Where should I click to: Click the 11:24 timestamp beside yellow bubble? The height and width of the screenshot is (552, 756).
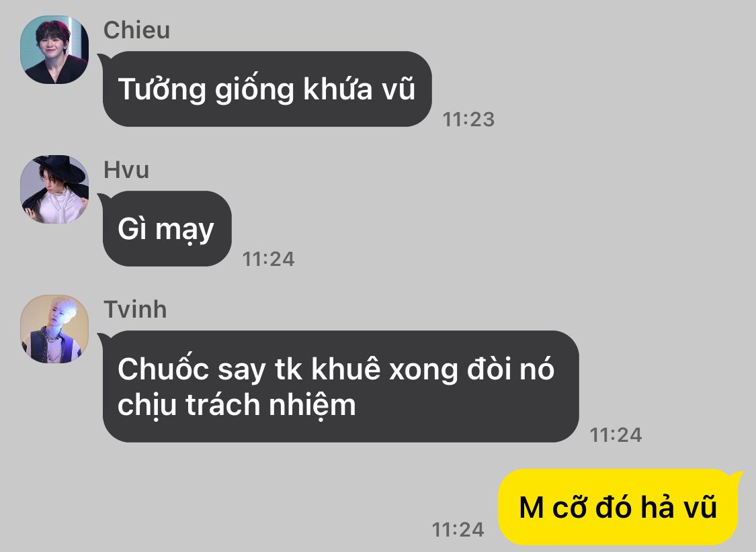coord(458,529)
